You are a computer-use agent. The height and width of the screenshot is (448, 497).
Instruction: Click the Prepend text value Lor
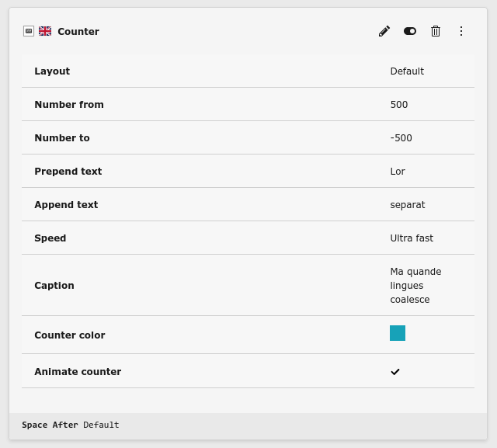pyautogui.click(x=398, y=172)
